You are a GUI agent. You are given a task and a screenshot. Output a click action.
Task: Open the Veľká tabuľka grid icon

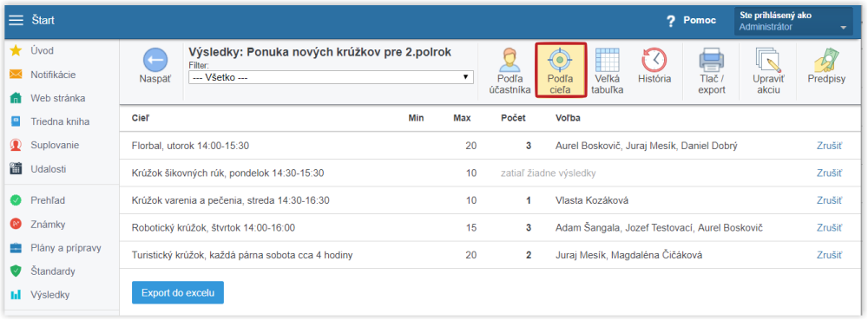tap(608, 60)
